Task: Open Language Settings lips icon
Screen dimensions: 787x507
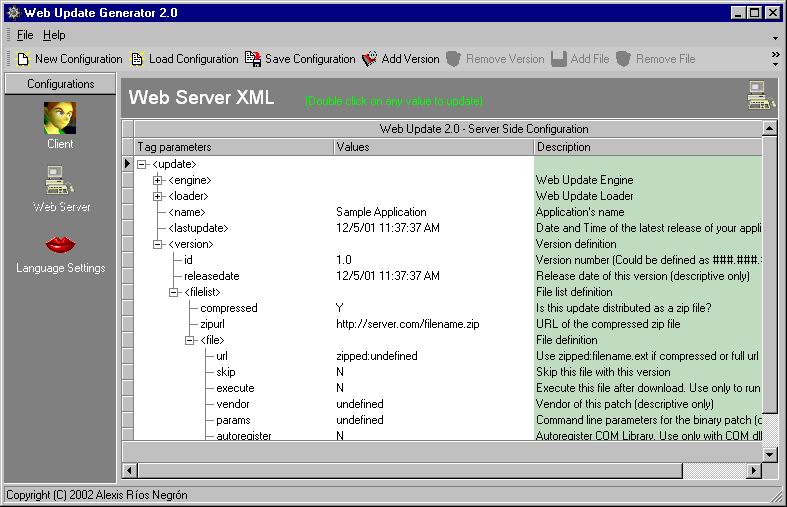Action: point(60,245)
